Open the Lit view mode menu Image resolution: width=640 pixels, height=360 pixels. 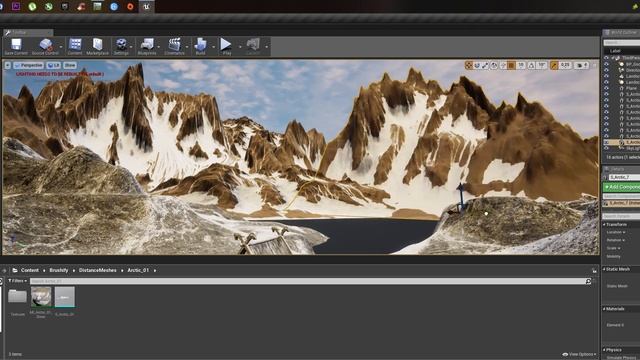[x=53, y=65]
